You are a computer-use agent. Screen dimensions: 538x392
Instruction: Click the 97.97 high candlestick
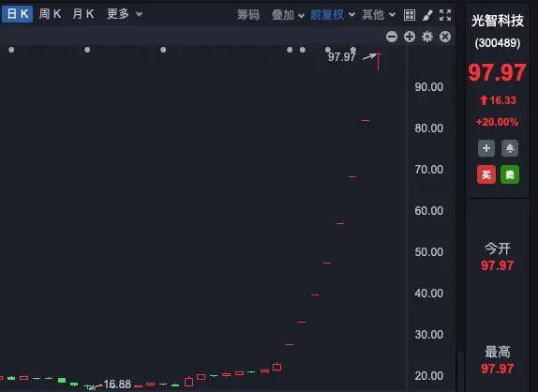(378, 62)
